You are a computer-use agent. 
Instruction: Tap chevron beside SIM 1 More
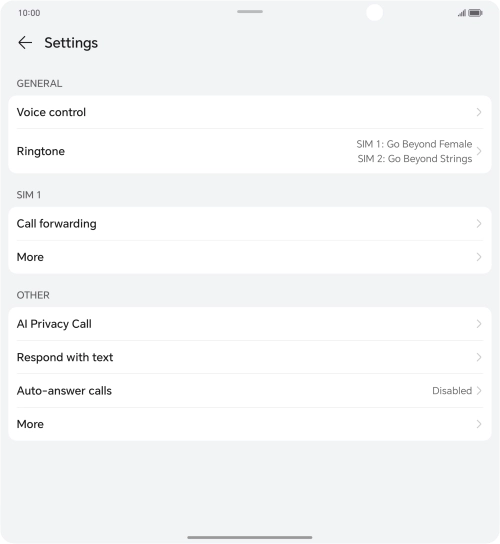point(479,257)
